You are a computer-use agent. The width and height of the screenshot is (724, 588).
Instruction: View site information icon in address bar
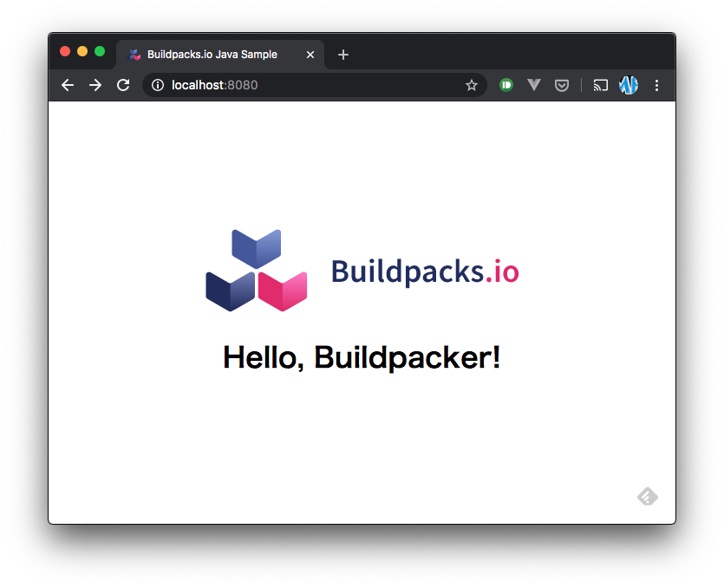point(158,85)
